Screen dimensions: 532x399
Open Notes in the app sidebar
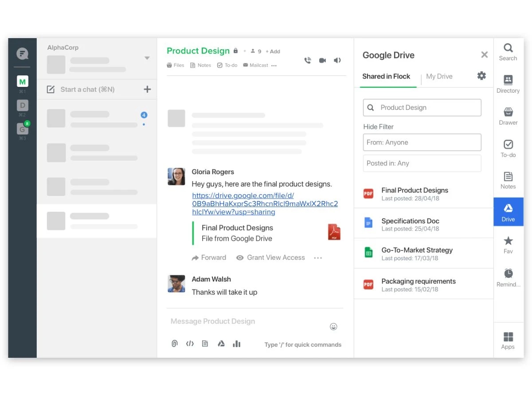tap(508, 180)
